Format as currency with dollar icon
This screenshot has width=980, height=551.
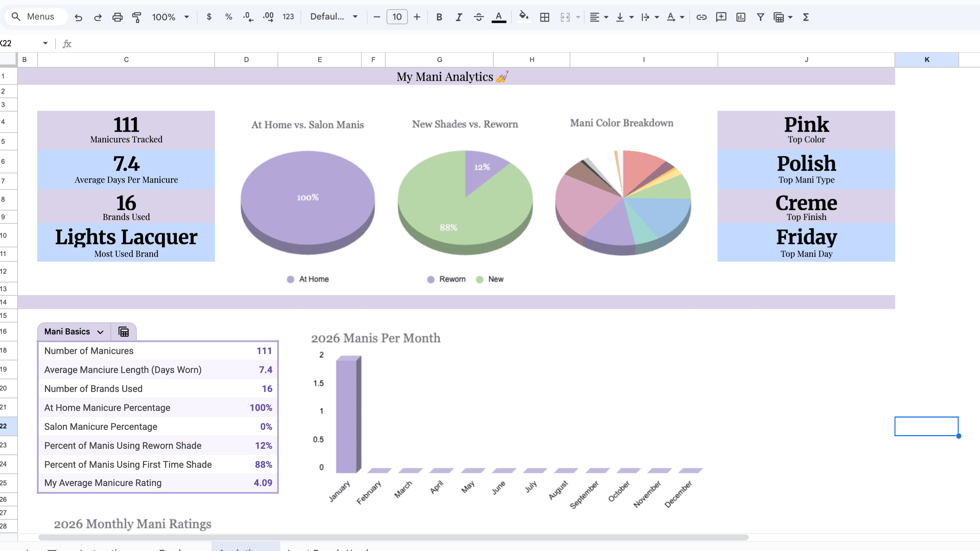(209, 17)
